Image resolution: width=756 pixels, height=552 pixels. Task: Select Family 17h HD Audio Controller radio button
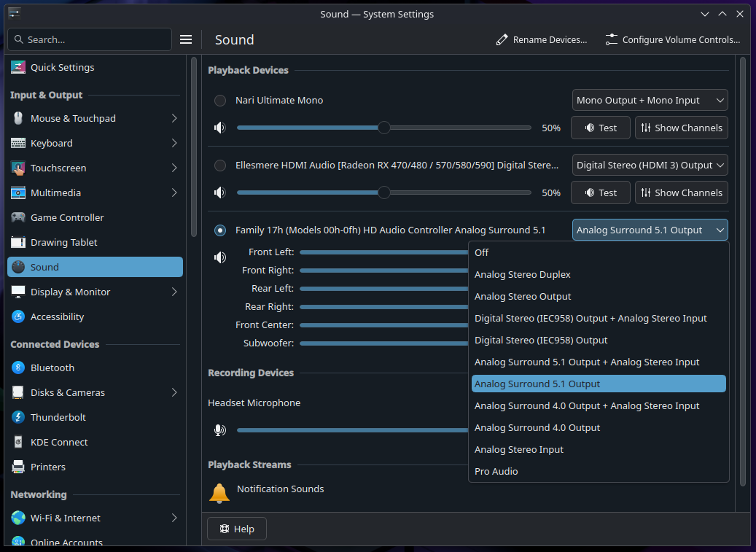pyautogui.click(x=220, y=230)
